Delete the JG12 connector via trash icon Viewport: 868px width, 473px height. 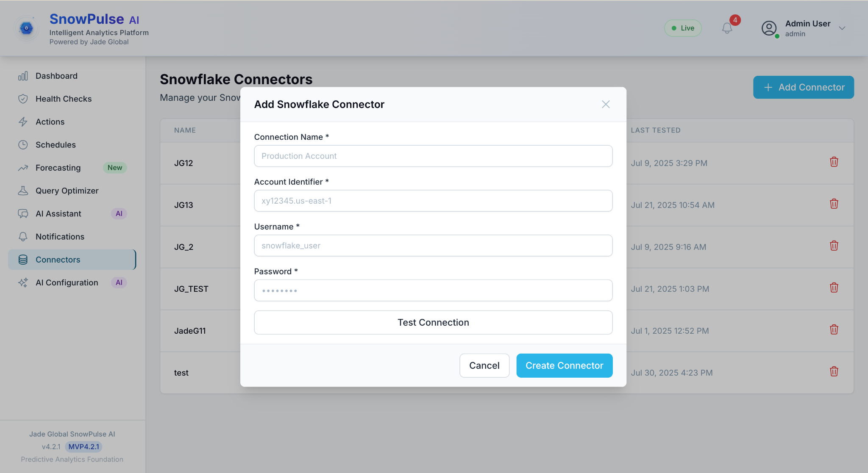834,162
